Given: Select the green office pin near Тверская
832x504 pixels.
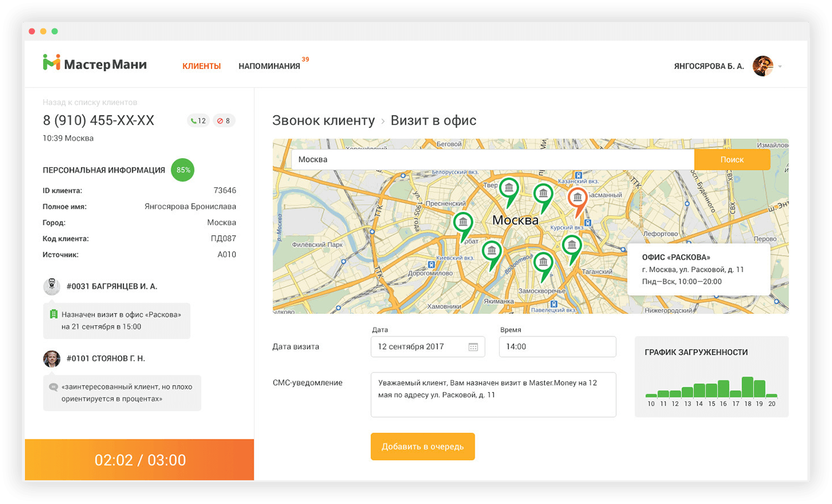Looking at the screenshot, I should pos(508,189).
